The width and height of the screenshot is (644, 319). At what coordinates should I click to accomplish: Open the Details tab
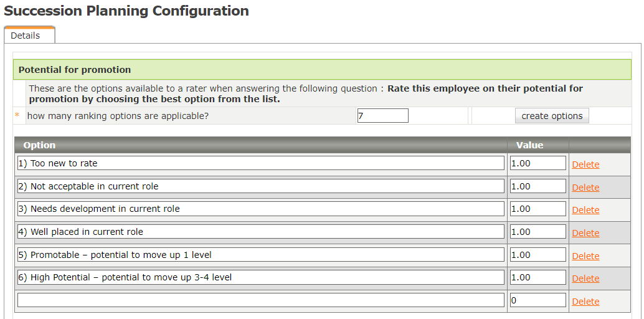pos(26,36)
